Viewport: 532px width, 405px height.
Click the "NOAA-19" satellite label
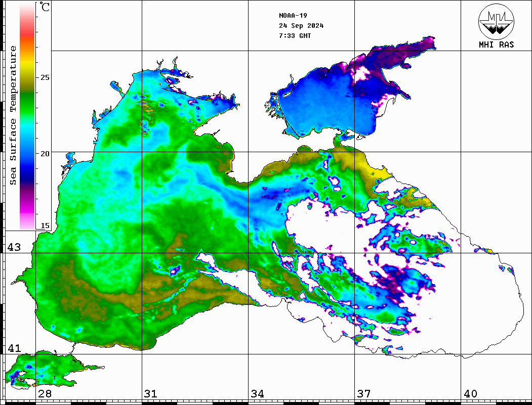[293, 16]
